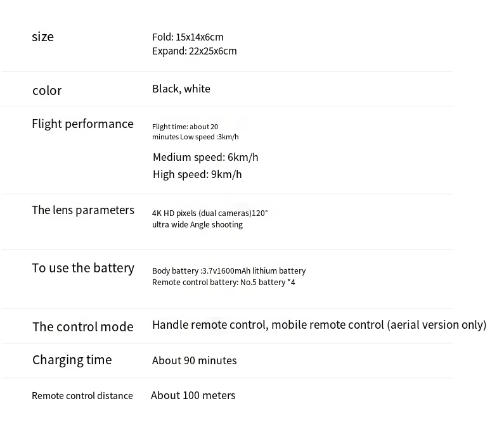Click 'Medium speed: 6km/h' text
Image resolution: width=504 pixels, height=432 pixels.
pos(205,157)
